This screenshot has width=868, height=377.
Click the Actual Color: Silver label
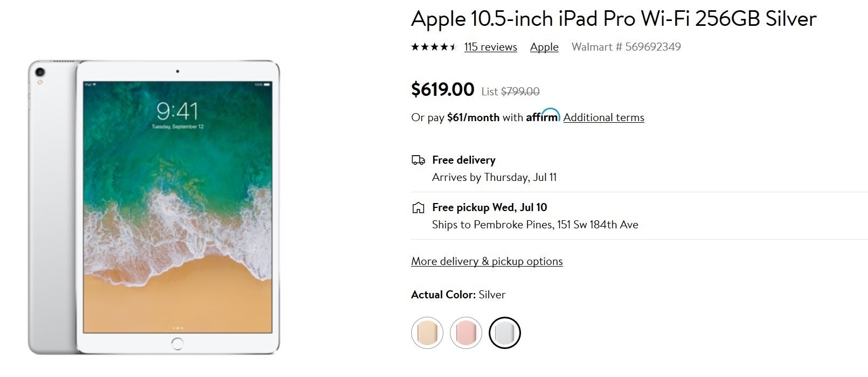click(458, 295)
